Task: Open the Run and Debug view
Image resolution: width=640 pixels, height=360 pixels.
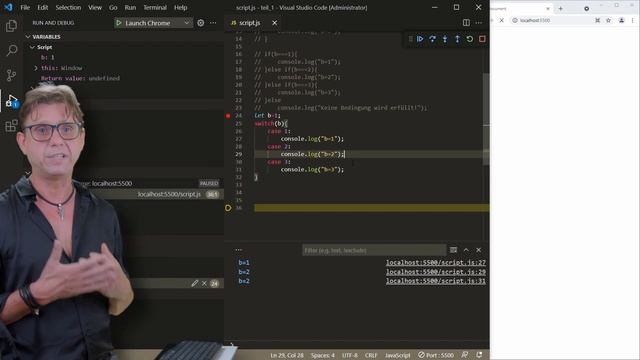Action: point(11,100)
